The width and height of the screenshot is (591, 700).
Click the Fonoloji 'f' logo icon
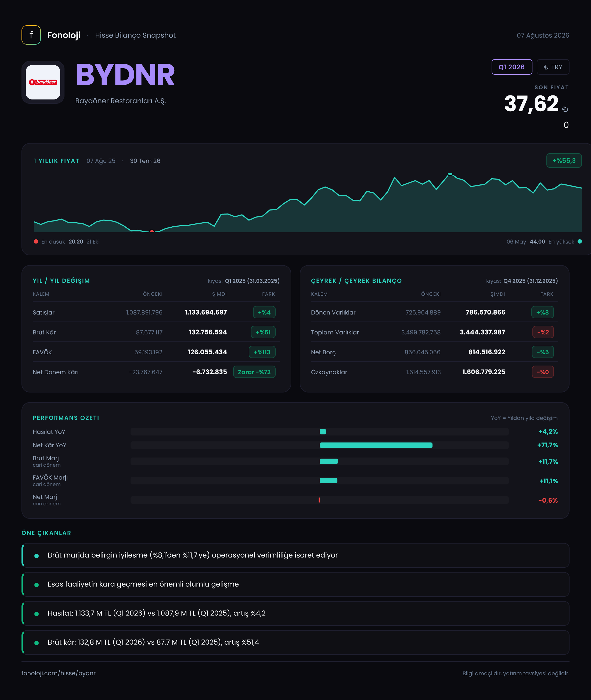[31, 35]
